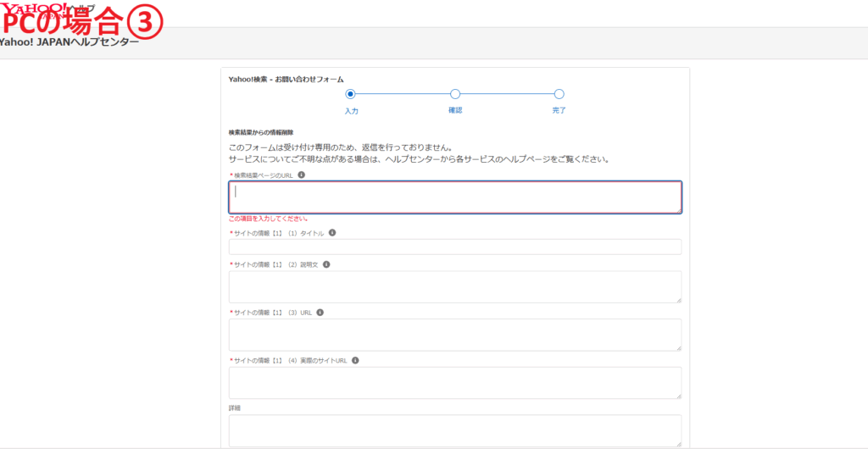
Task: Click error message この項目を入力してください。
Action: [269, 219]
